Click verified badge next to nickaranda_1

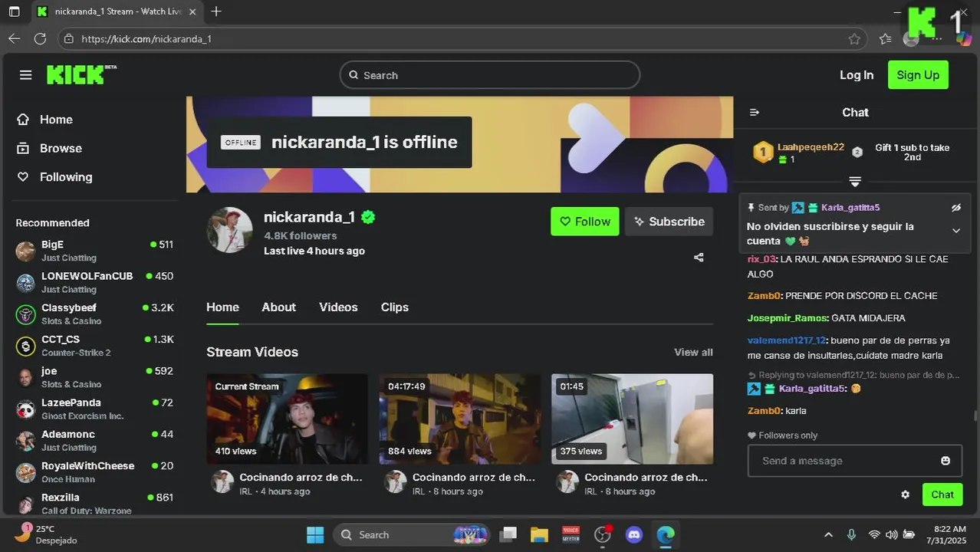click(x=368, y=217)
